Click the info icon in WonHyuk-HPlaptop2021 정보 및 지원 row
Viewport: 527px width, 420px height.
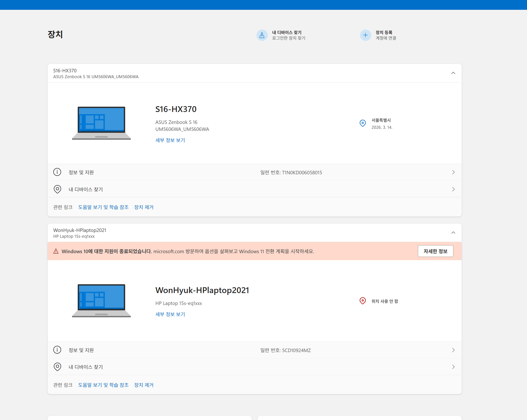pyautogui.click(x=57, y=350)
